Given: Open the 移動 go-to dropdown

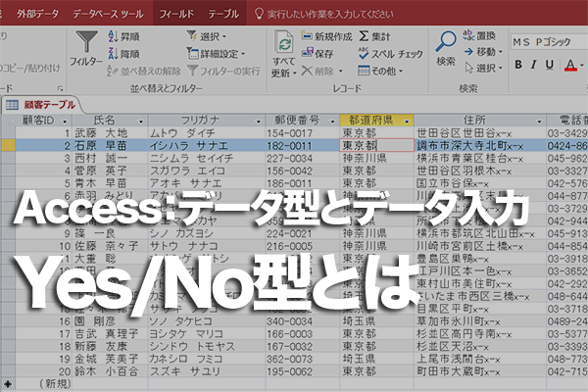Looking at the screenshot, I should point(483,52).
